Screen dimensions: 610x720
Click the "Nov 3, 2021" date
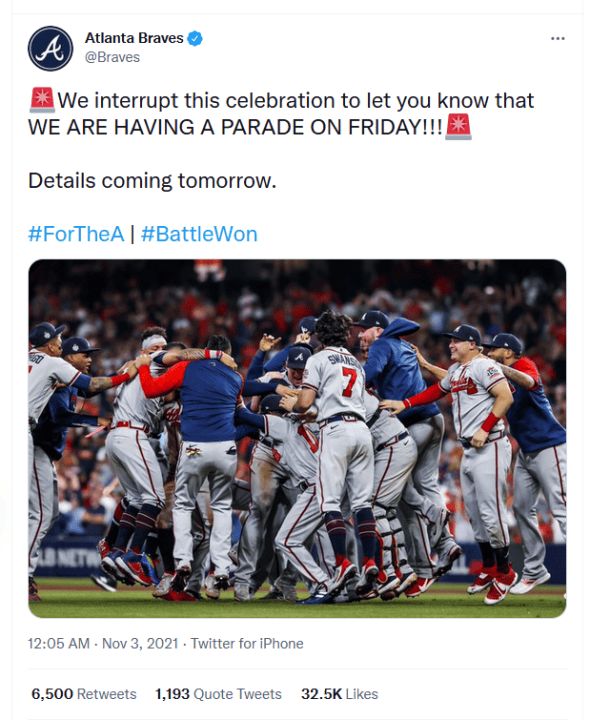click(x=141, y=644)
